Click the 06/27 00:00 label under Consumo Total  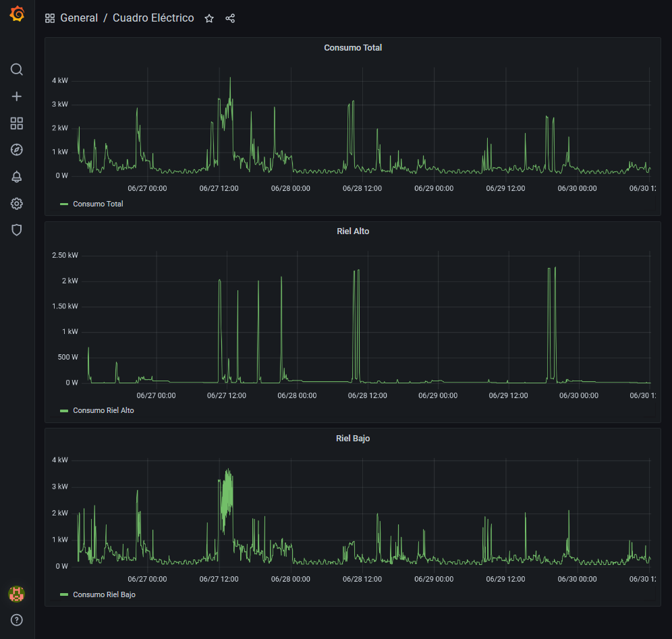click(x=148, y=188)
